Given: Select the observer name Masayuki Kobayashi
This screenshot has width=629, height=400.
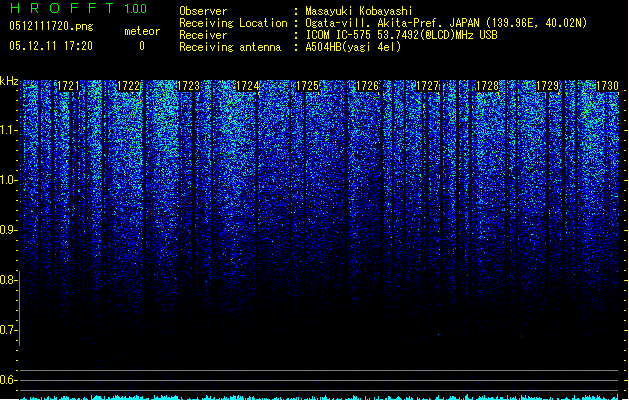Looking at the screenshot, I should [359, 11].
